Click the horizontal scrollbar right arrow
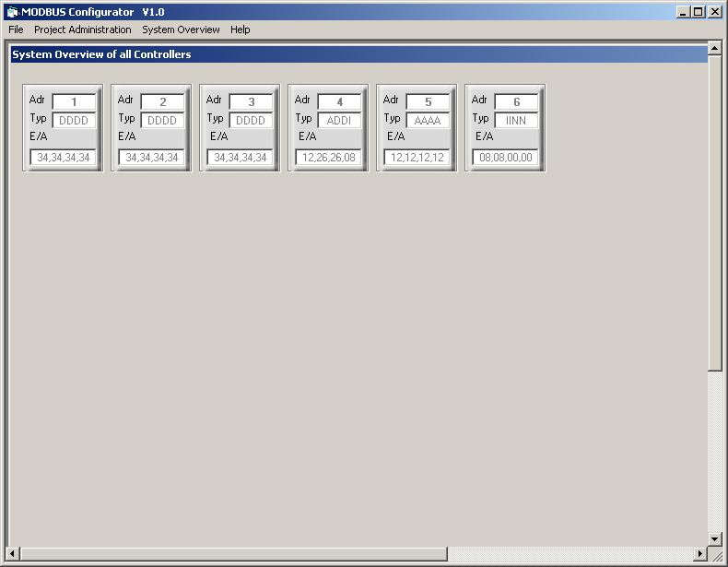Image resolution: width=728 pixels, height=567 pixels. (x=699, y=553)
